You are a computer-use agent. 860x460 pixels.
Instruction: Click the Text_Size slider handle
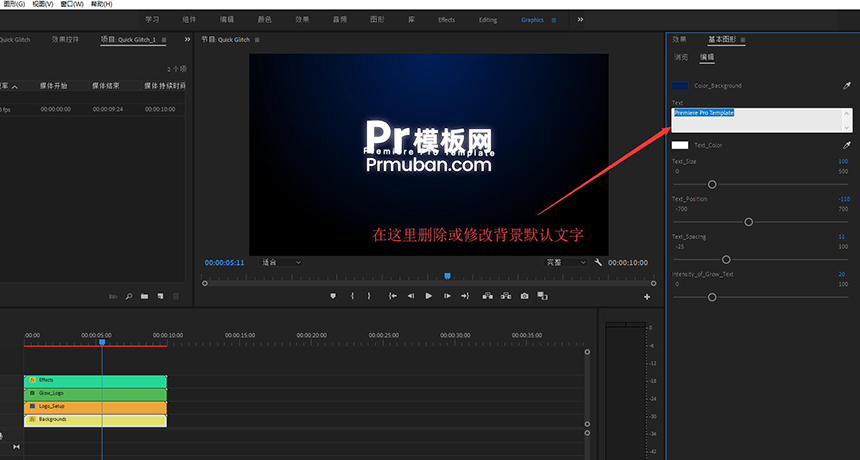712,185
